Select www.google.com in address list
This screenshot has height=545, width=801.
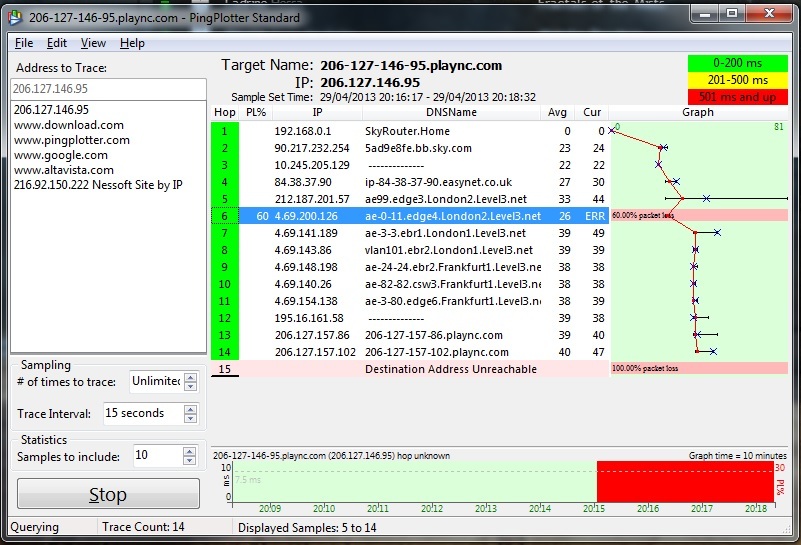click(61, 155)
